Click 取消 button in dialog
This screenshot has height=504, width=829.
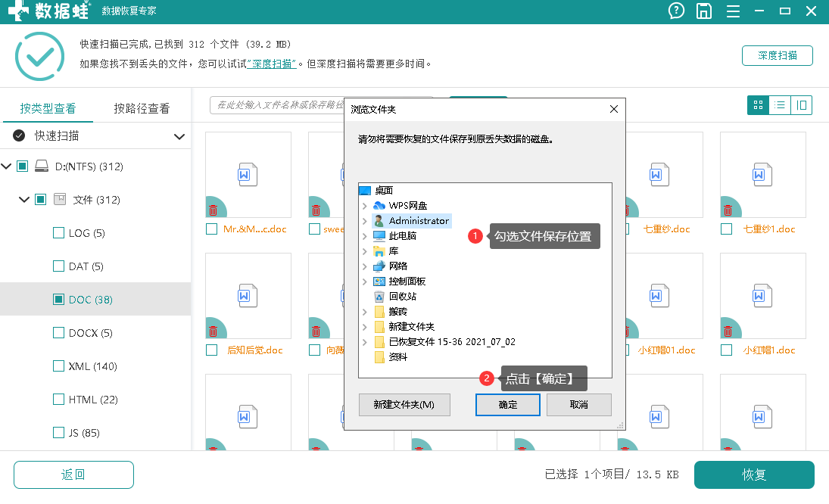tap(579, 405)
